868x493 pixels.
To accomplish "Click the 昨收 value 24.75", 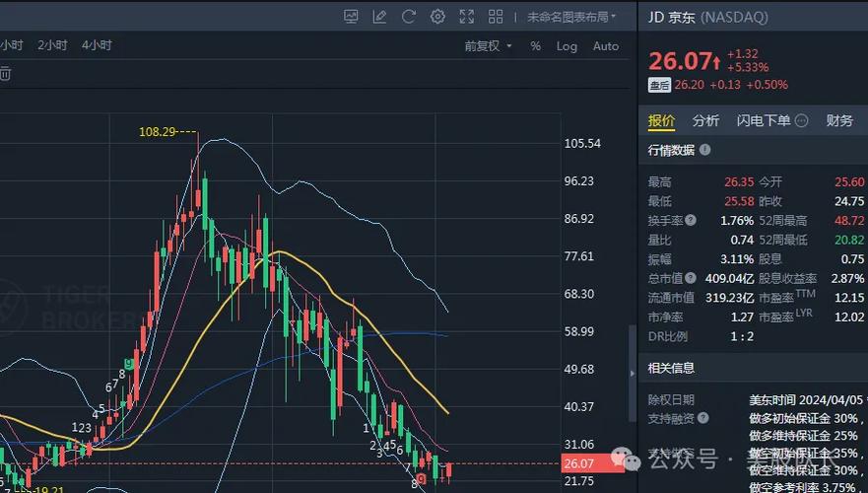I will pyautogui.click(x=849, y=201).
